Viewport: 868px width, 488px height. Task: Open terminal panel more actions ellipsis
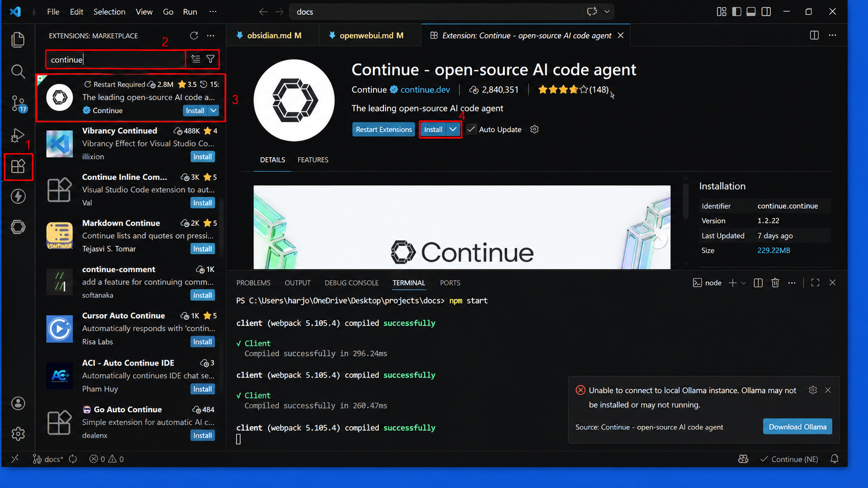coord(792,283)
